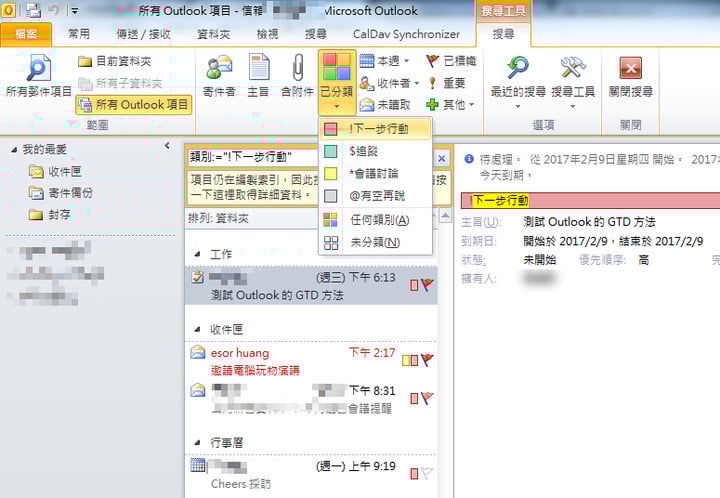Click the flag on 下午 8:31 email

(427, 398)
